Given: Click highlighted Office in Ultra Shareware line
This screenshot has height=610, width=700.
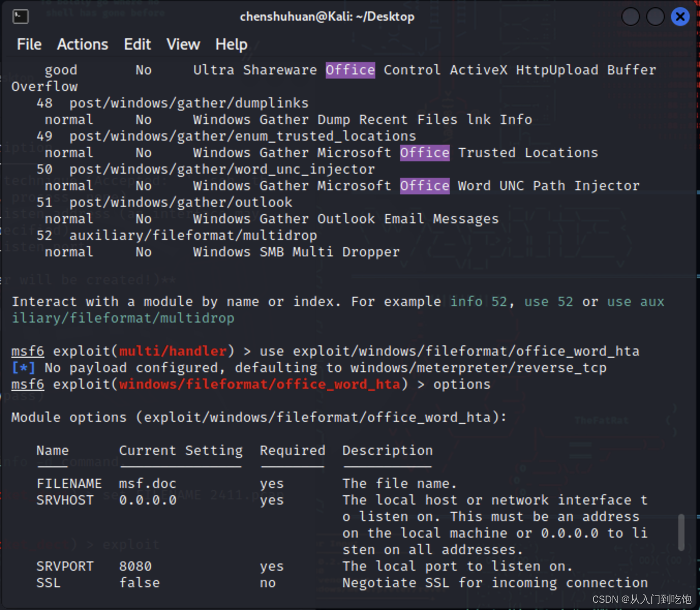Looking at the screenshot, I should point(350,70).
